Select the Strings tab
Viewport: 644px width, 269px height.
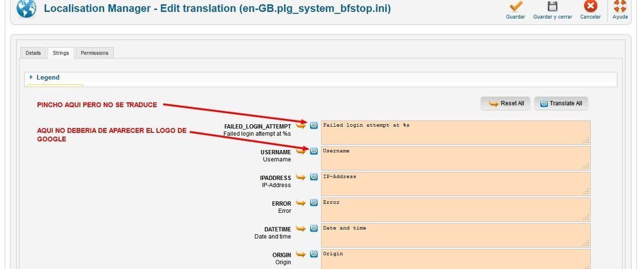(x=61, y=53)
